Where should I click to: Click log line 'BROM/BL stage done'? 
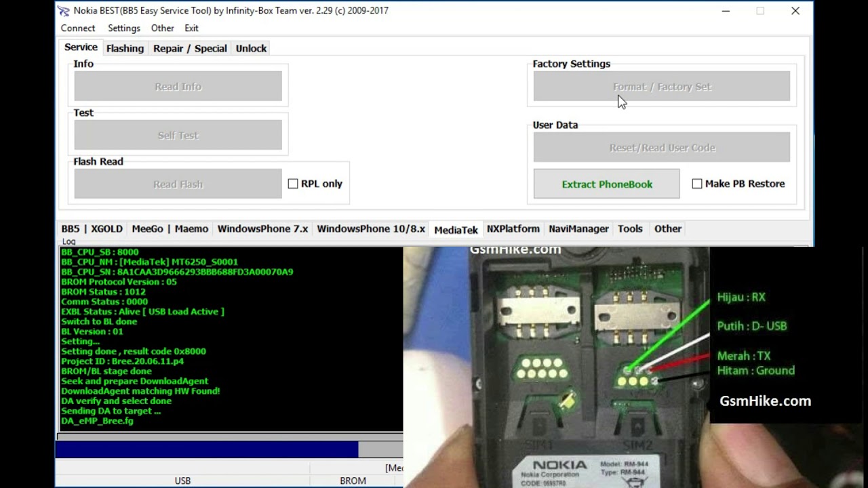coord(106,371)
